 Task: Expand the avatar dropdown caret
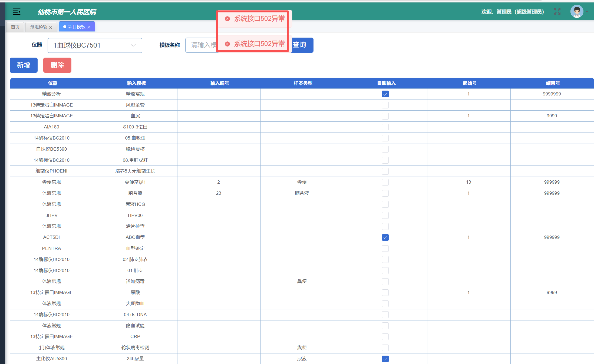pyautogui.click(x=587, y=12)
